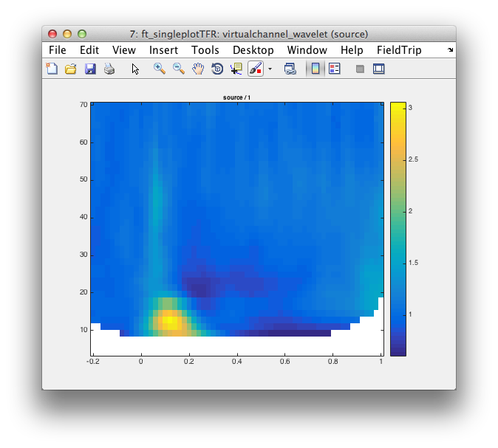Minimize the window with yellow button
498x448 pixels.
pos(67,34)
